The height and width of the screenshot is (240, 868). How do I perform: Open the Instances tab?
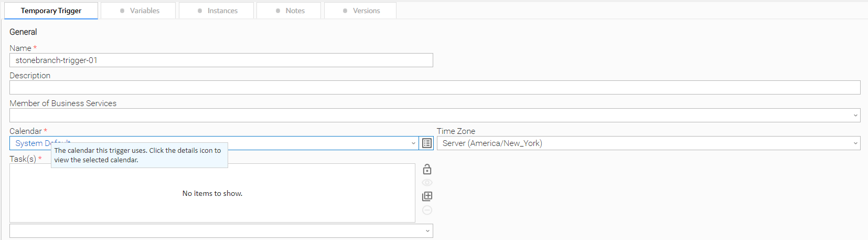tap(217, 11)
